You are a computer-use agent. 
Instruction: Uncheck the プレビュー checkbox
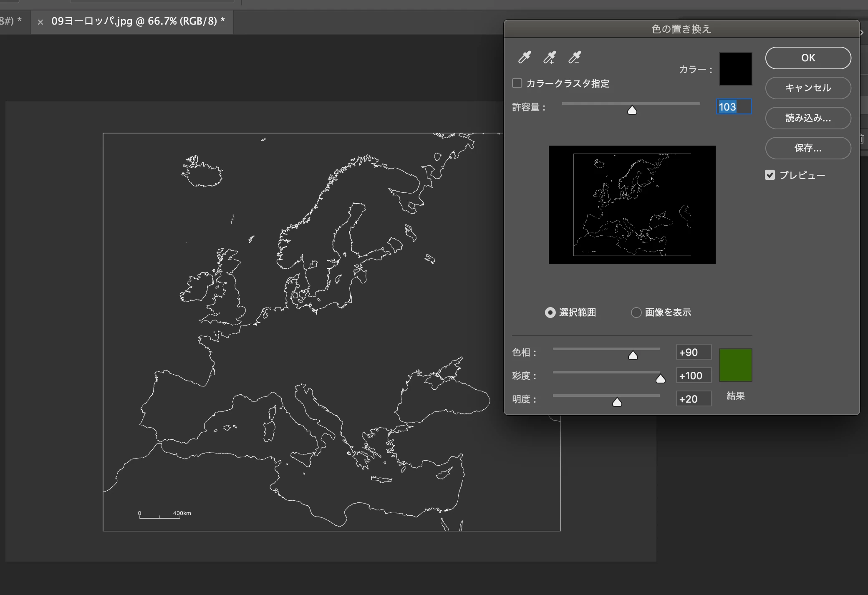pos(770,175)
